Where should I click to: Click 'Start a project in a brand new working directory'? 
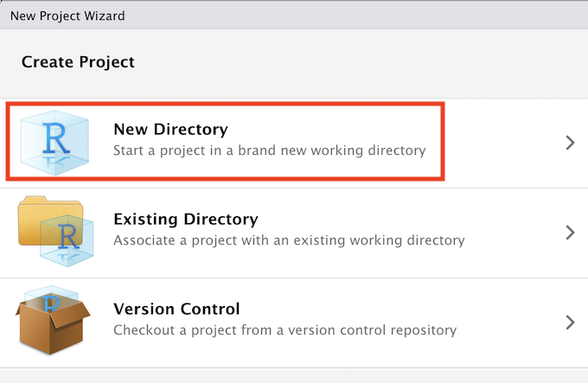269,150
